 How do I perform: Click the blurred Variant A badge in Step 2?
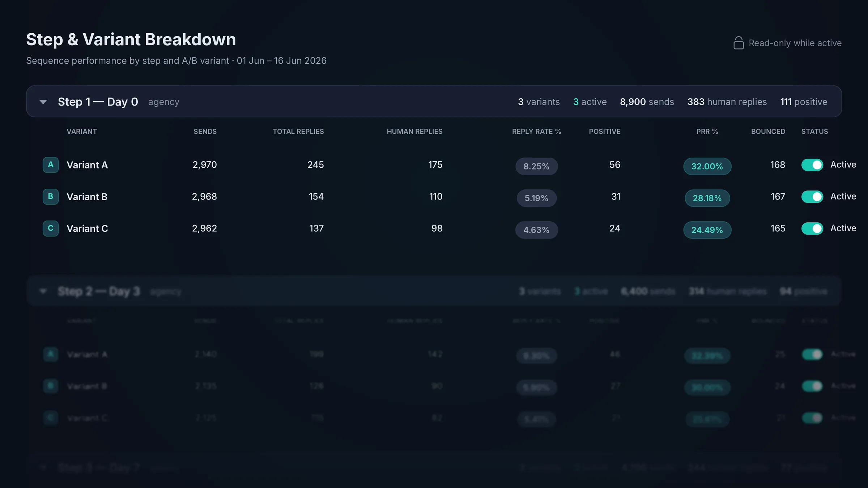(51, 354)
